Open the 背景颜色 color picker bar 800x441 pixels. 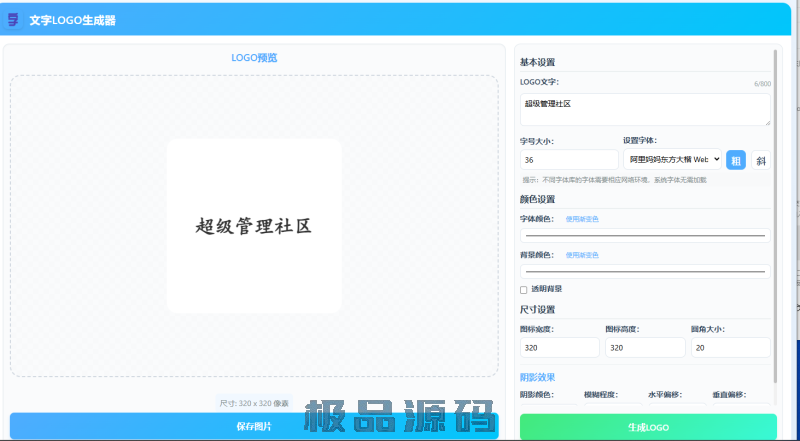pos(645,271)
